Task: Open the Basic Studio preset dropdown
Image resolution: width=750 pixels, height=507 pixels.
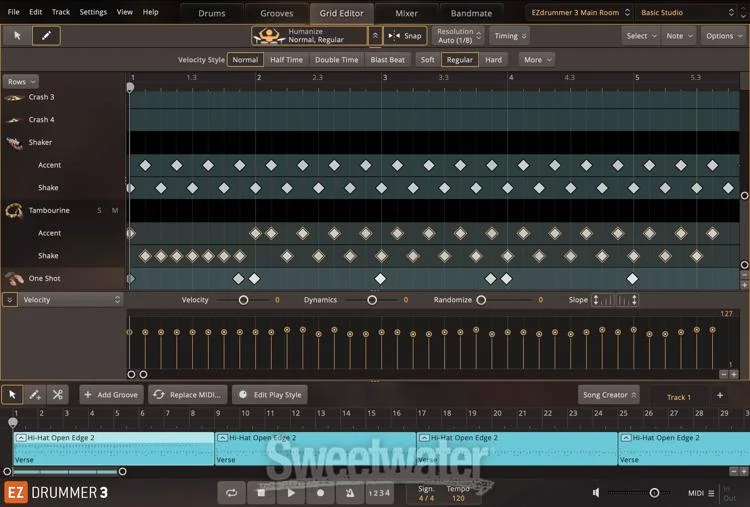Action: coord(690,13)
